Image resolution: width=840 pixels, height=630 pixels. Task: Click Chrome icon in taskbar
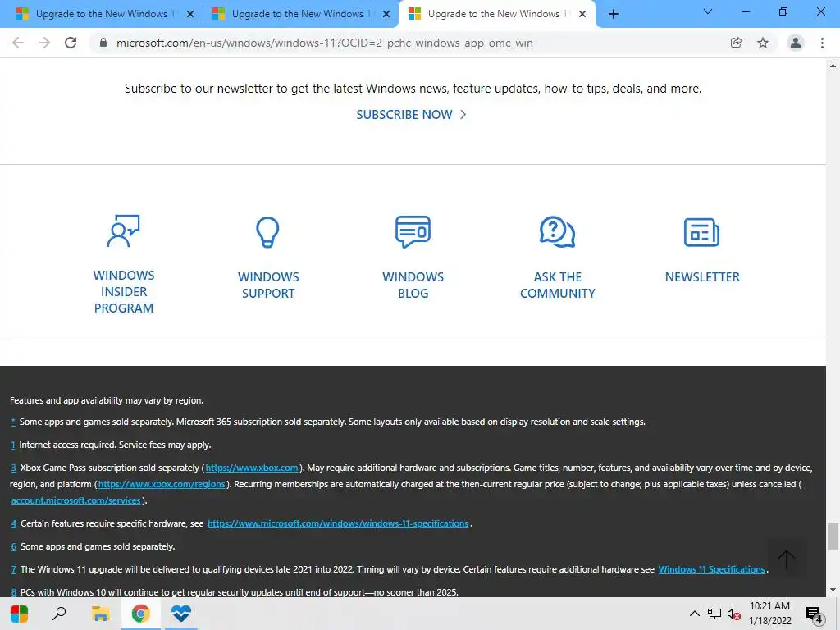pos(140,614)
